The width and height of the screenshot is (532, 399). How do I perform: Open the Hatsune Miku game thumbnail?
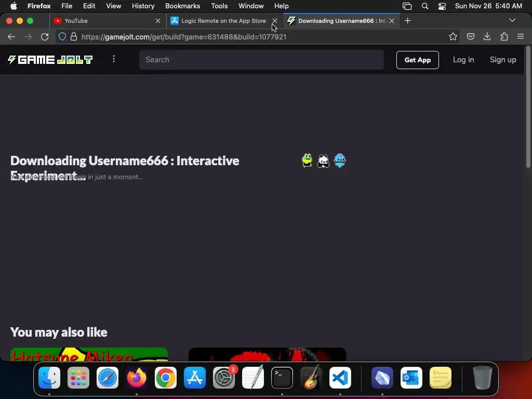[89, 354]
